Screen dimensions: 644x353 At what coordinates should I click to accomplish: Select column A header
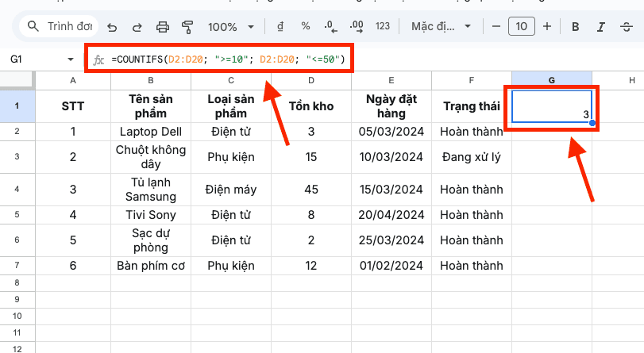click(x=73, y=80)
